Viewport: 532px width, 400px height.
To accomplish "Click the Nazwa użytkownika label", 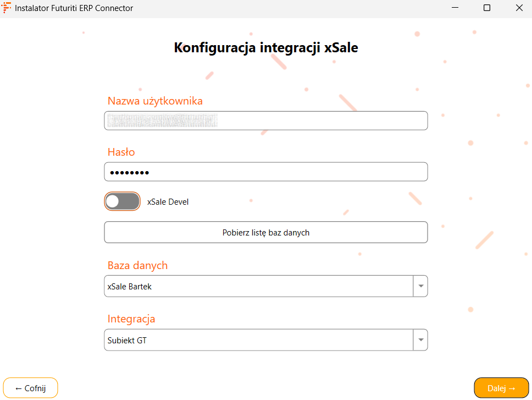I will (x=155, y=101).
